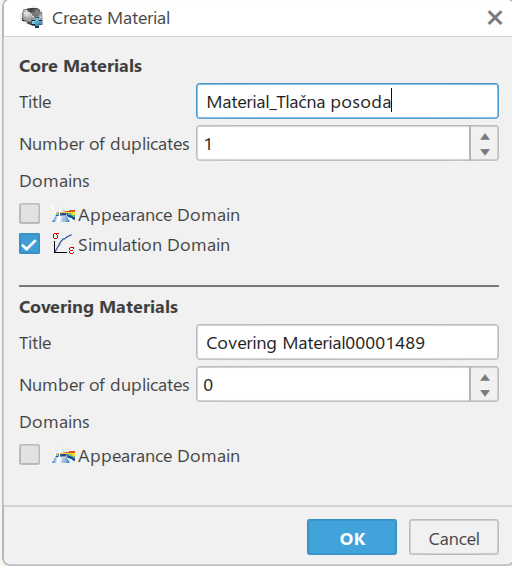Screen dimensions: 512x566
Task: Click Core Materials Appearance Domain label
Action: pos(159,215)
